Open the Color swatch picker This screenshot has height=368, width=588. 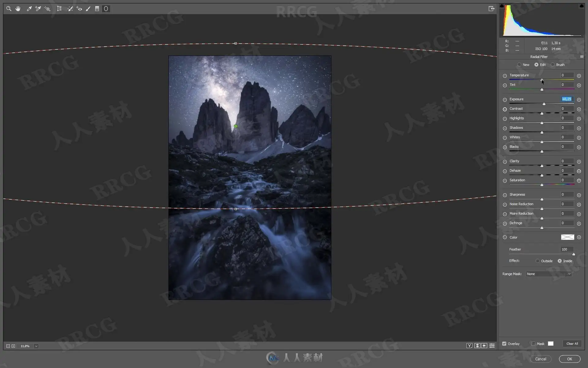click(x=567, y=237)
